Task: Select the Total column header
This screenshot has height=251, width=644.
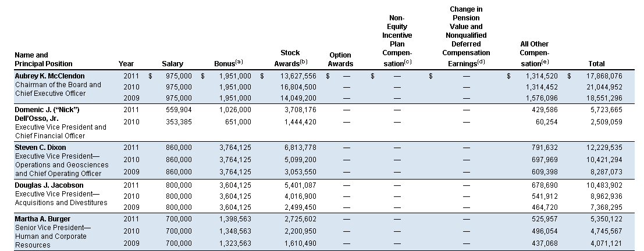Action: 596,63
